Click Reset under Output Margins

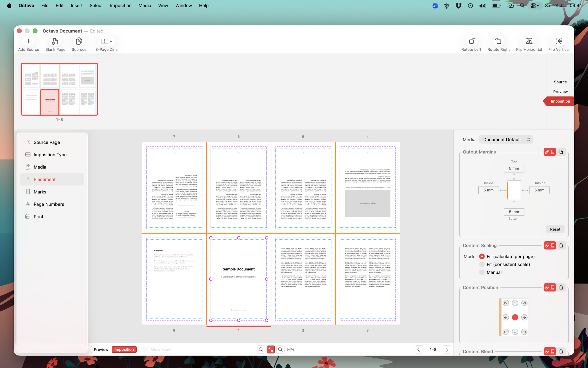[555, 229]
